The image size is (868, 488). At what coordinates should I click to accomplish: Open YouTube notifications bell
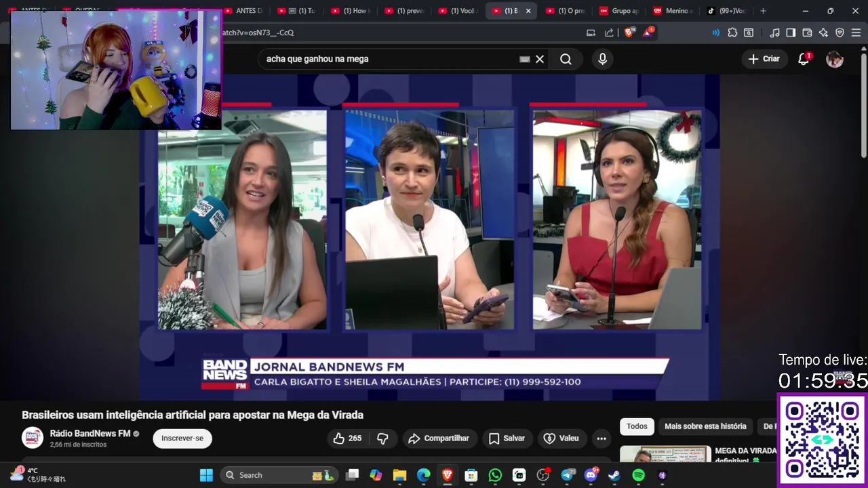click(x=804, y=59)
